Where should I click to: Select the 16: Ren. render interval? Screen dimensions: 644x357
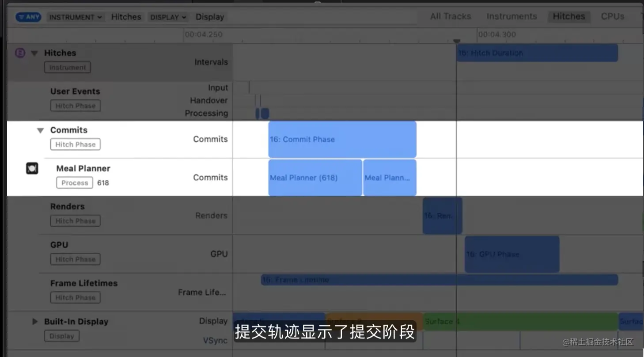443,216
